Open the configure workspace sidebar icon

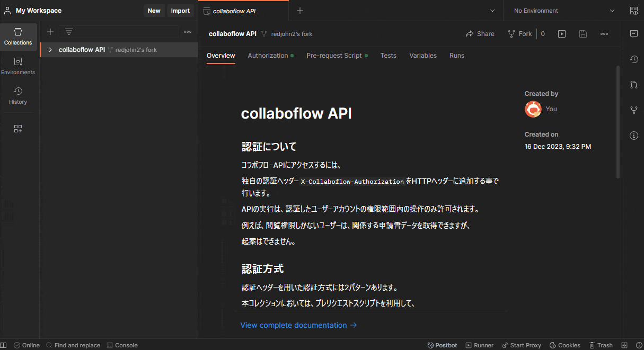(x=18, y=129)
